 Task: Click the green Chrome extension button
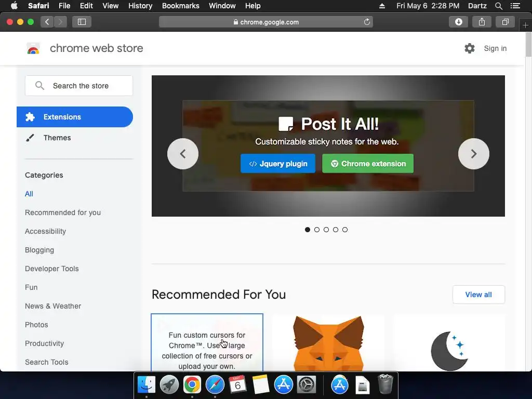point(368,164)
